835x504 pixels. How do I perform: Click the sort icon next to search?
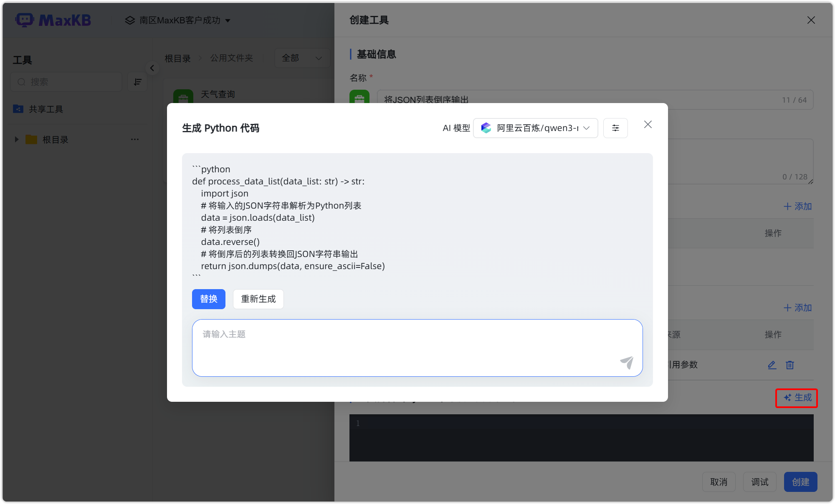pos(137,82)
